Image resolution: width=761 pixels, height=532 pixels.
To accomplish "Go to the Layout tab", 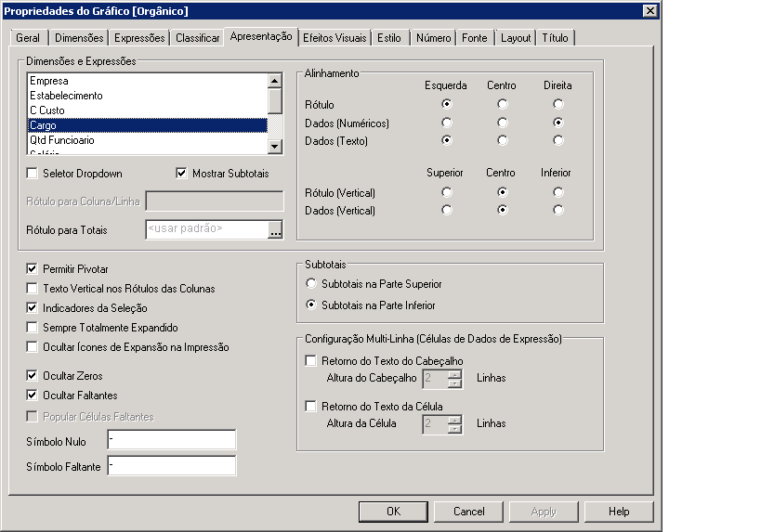I will 516,38.
